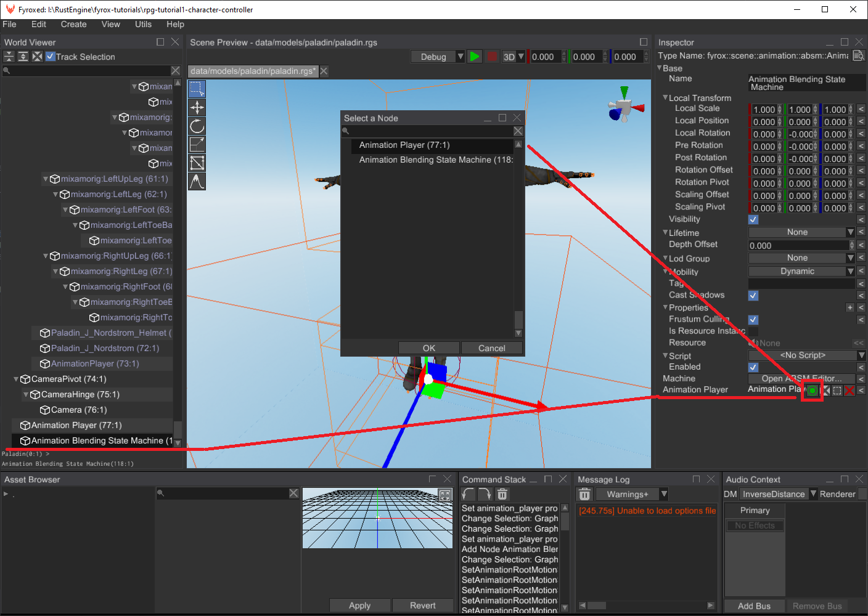Toggle Cast Shadows checkbox
This screenshot has height=616, width=868.
point(753,295)
